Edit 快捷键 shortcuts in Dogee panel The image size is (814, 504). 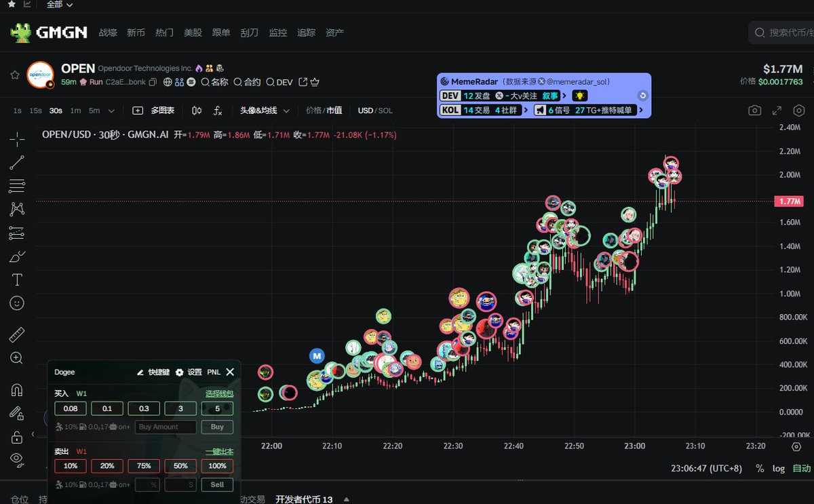point(153,372)
